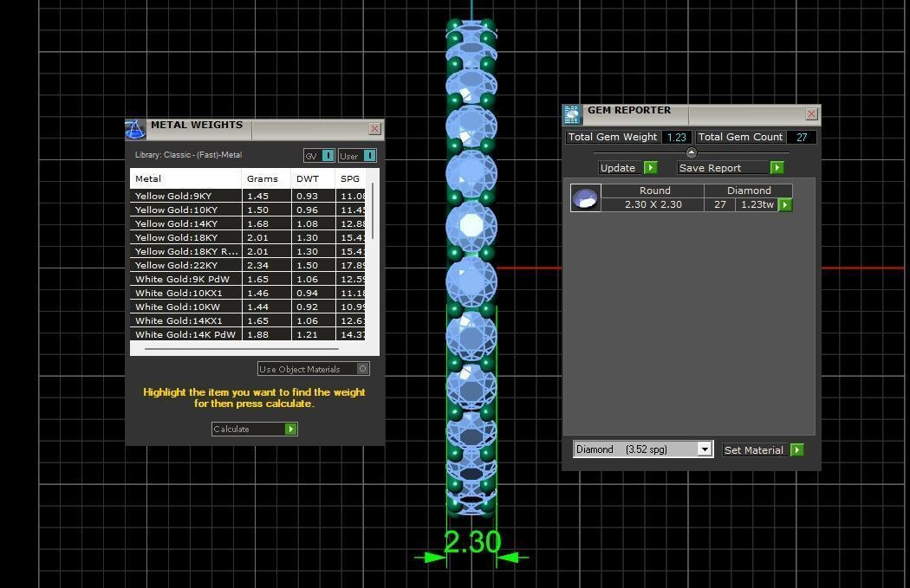Click the Update button in Gem Reporter
The width and height of the screenshot is (910, 588).
coord(628,168)
